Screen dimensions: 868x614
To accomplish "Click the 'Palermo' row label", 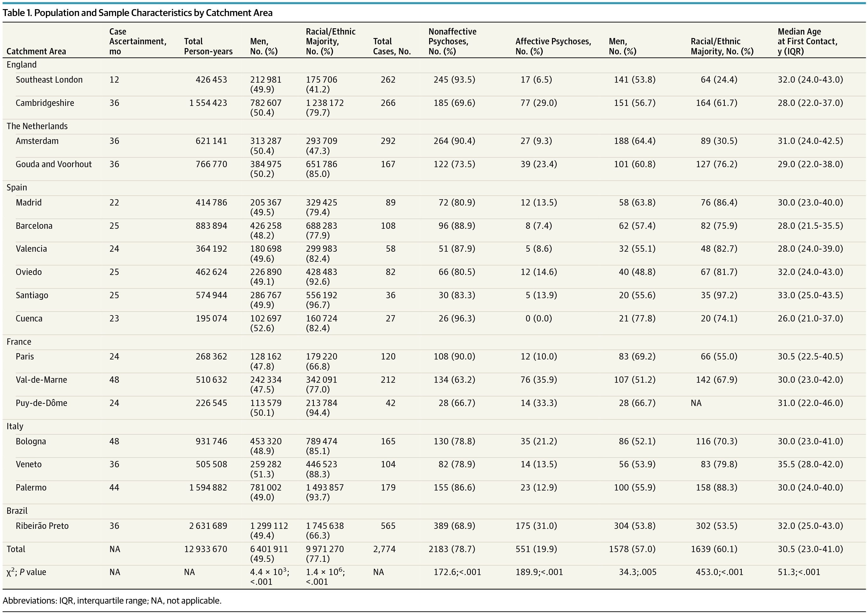I will pyautogui.click(x=31, y=487).
